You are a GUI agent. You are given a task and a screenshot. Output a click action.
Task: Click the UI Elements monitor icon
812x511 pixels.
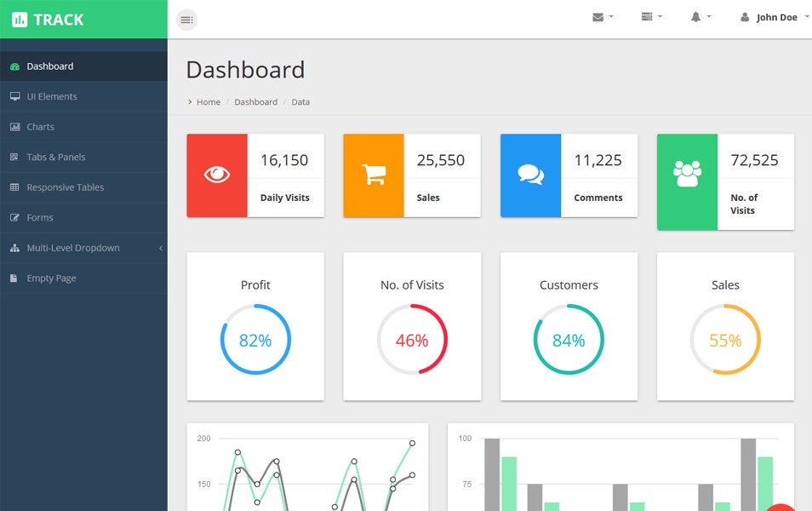click(x=15, y=96)
